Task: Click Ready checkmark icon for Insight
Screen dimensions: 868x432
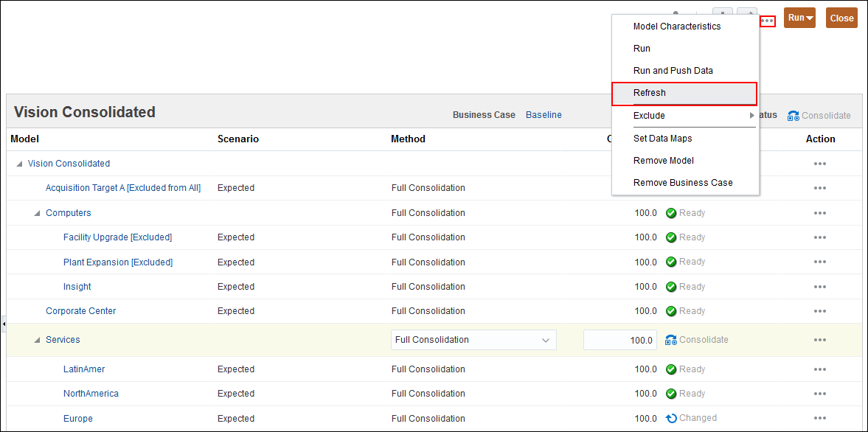Action: pyautogui.click(x=671, y=287)
